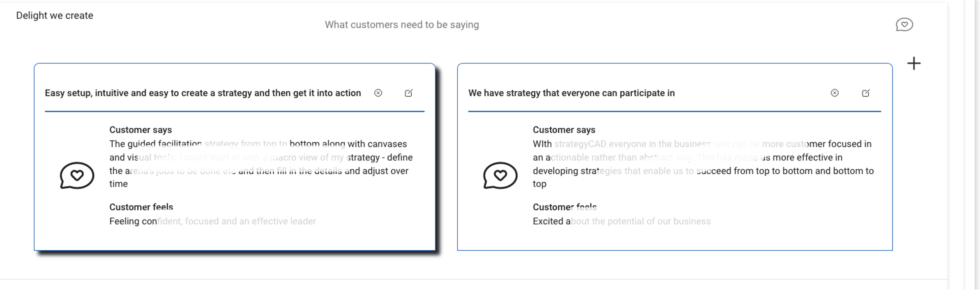Edit the "Easy setup, intuitive" card
980x290 pixels.
click(x=409, y=93)
